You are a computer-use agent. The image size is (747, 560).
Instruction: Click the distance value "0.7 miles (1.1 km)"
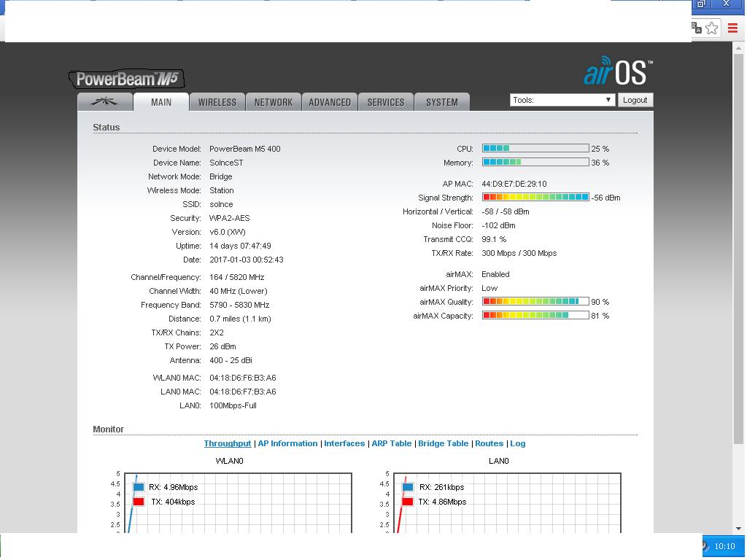pos(240,319)
